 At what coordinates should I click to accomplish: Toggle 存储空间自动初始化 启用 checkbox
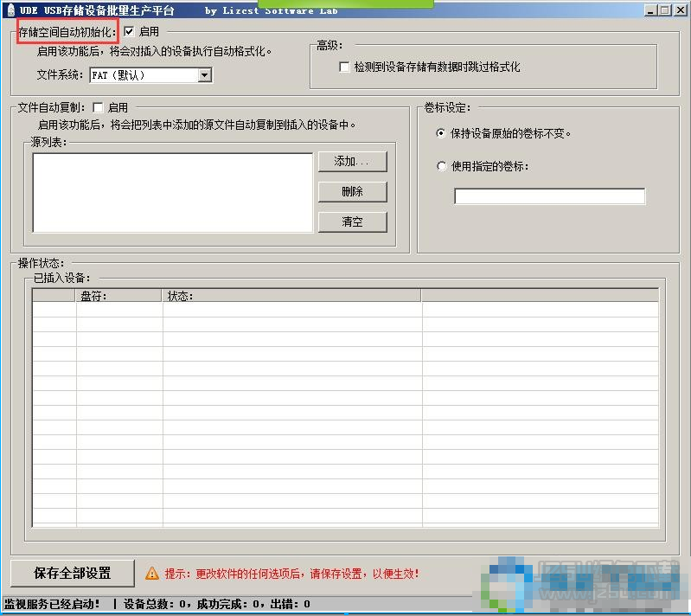(129, 31)
